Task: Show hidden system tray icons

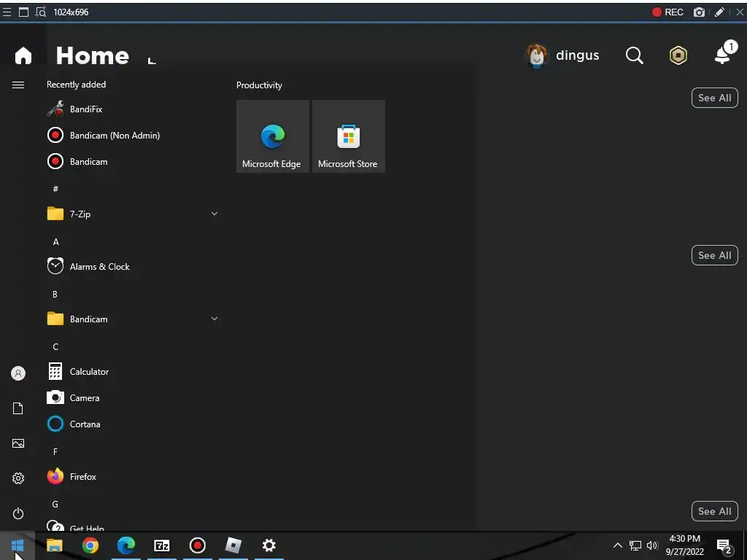Action: click(x=617, y=545)
